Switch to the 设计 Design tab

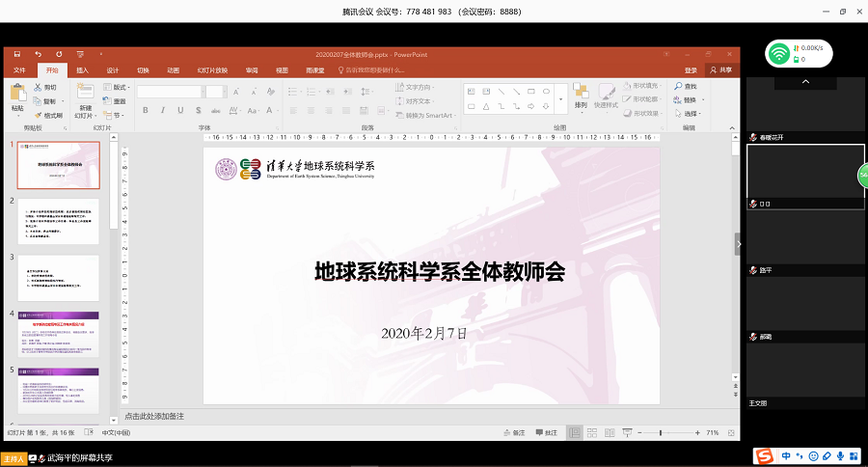[113, 70]
